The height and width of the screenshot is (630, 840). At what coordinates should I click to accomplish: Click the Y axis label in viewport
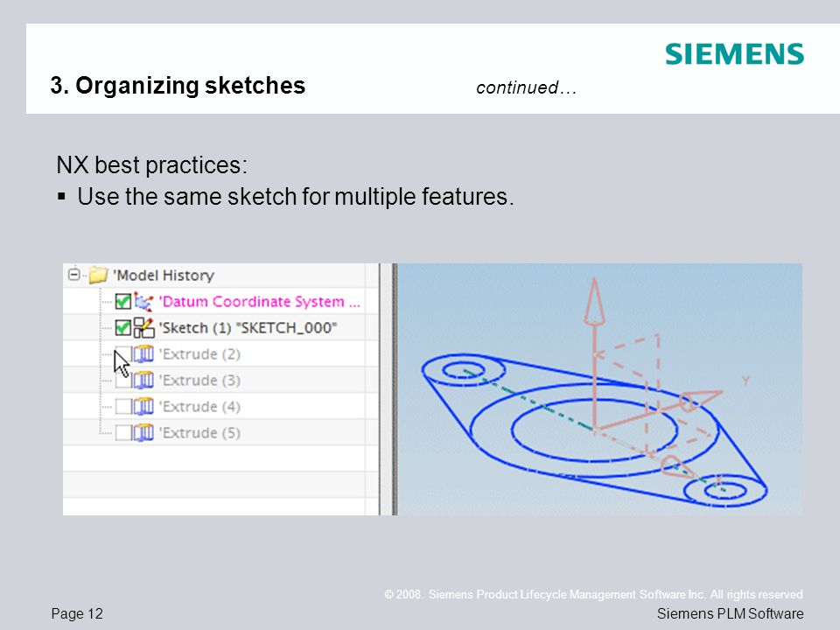tap(745, 381)
